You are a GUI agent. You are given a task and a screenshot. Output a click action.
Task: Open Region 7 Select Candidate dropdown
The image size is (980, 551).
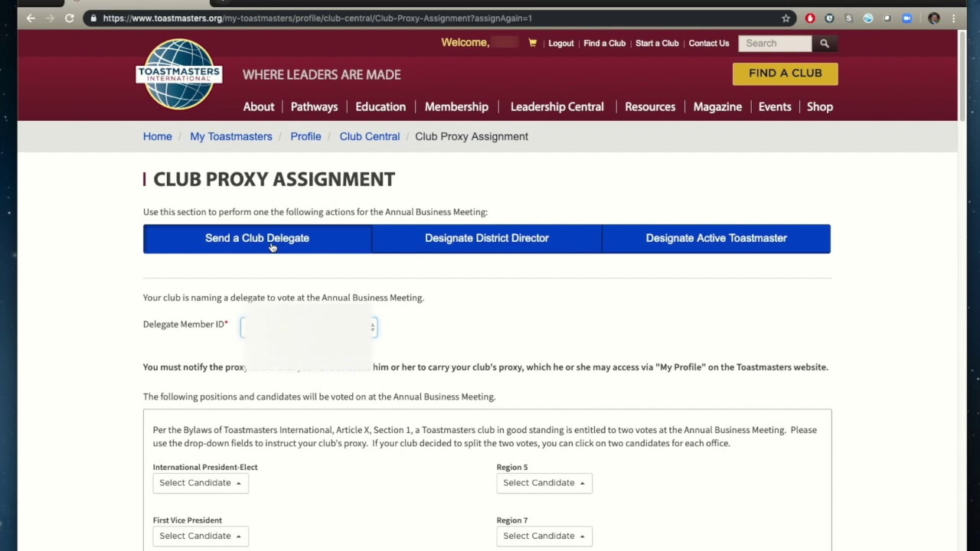coord(544,536)
